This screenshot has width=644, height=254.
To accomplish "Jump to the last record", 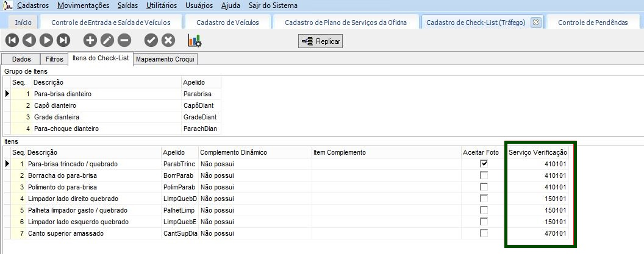I will (63, 41).
